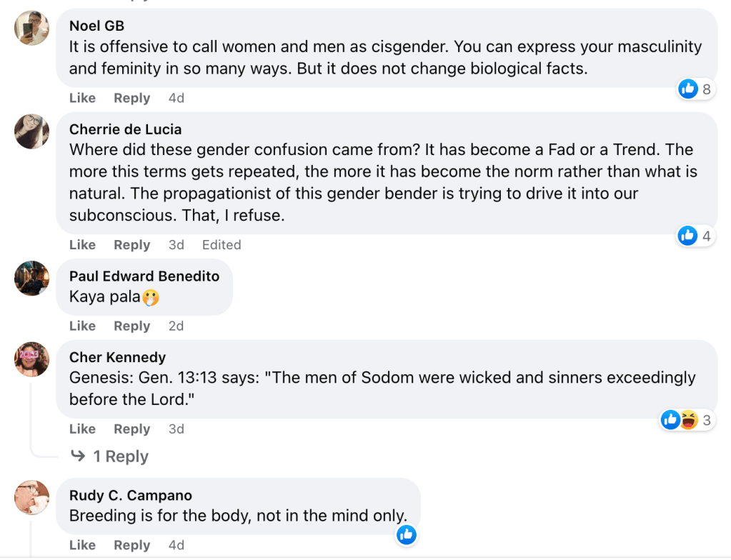This screenshot has height=560, width=731.
Task: Click thumbs-up reaction on Rudy C. Campano's comment
Action: tap(406, 534)
